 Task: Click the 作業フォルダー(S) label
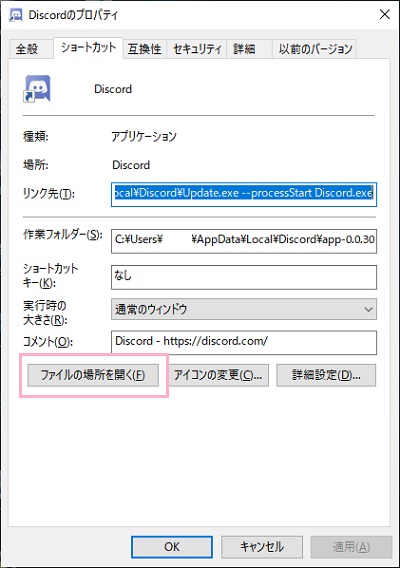63,235
